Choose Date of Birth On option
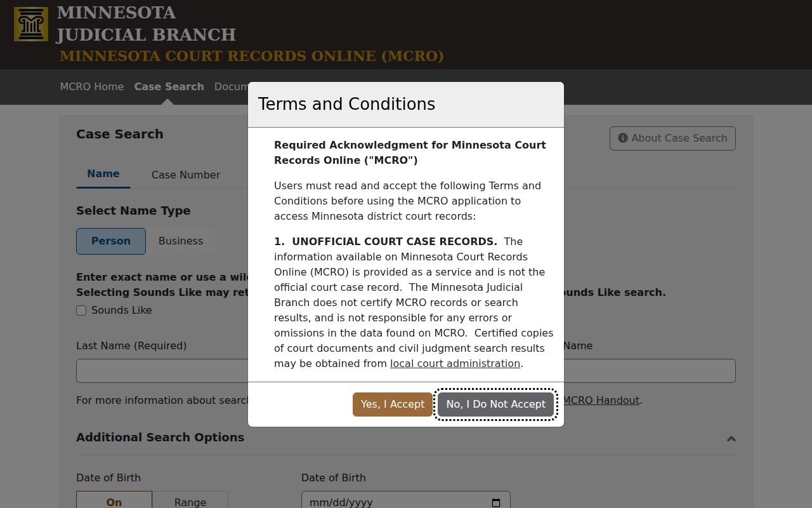812x508 pixels. (114, 500)
